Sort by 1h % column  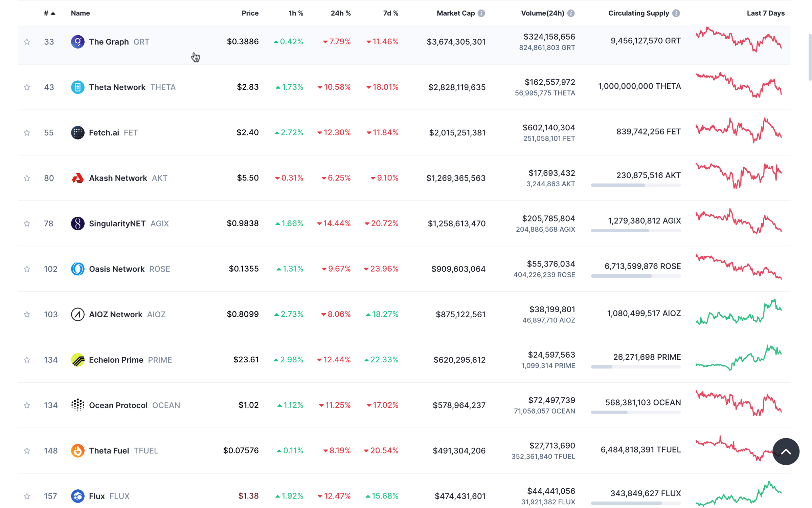[296, 13]
